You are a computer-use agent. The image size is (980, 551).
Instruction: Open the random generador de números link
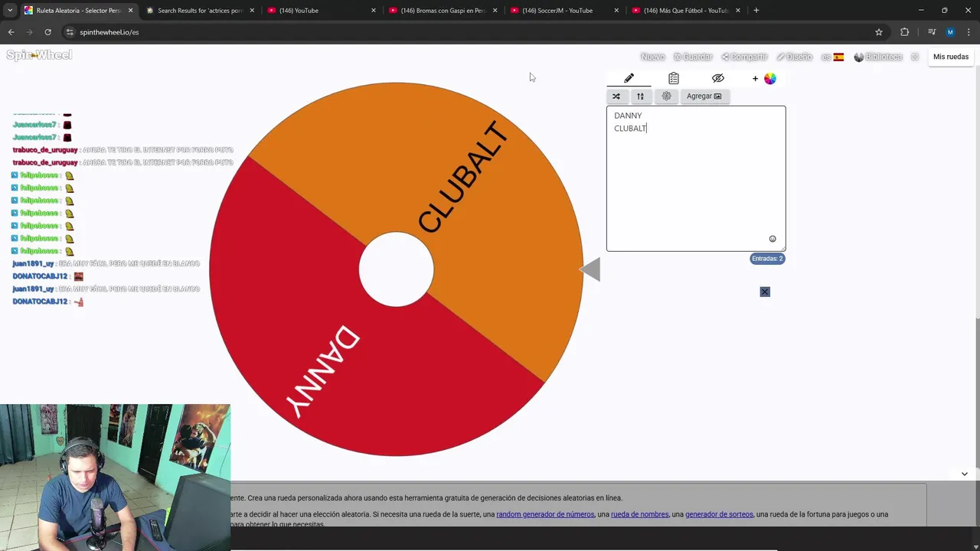(x=545, y=514)
